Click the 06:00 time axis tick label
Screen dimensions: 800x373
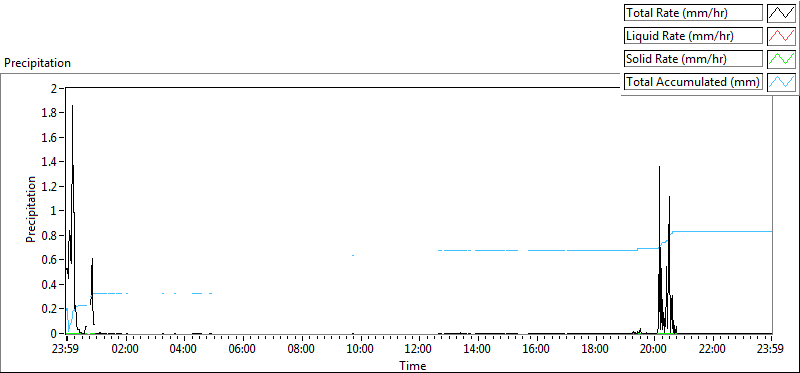242,350
